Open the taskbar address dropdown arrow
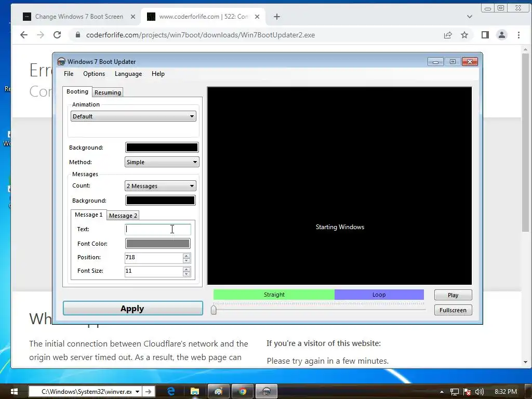The width and height of the screenshot is (532, 399). (x=137, y=392)
